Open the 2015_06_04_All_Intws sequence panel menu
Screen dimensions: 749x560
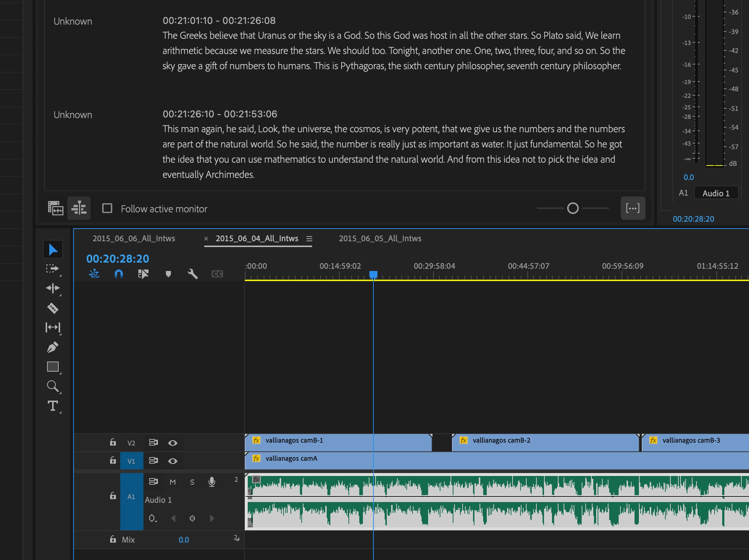[x=309, y=239]
